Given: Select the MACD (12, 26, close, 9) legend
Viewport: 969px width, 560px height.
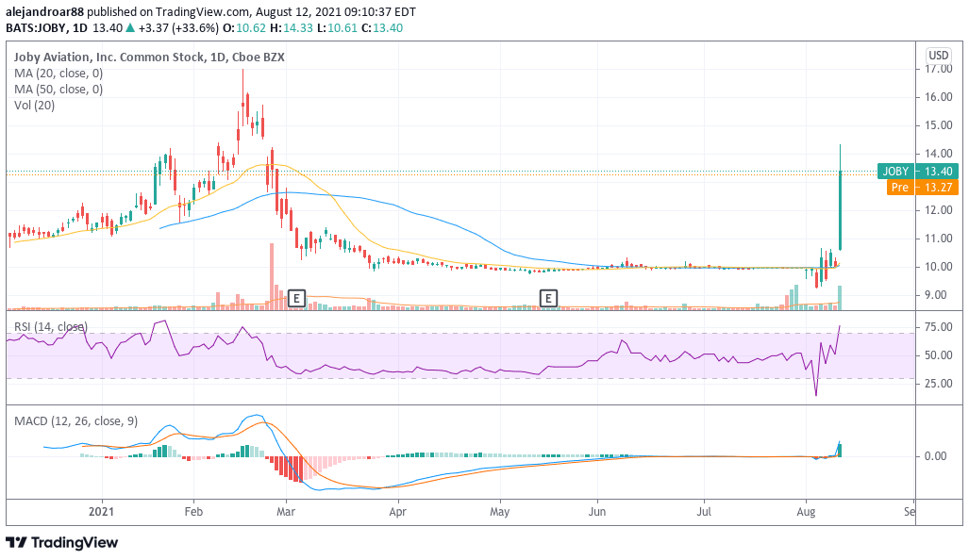Looking at the screenshot, I should (x=76, y=421).
